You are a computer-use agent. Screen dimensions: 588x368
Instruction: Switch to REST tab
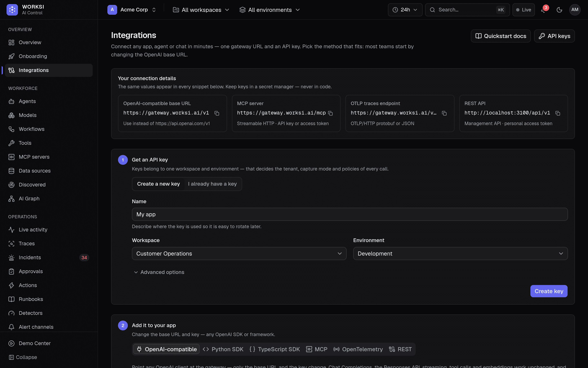click(x=400, y=349)
